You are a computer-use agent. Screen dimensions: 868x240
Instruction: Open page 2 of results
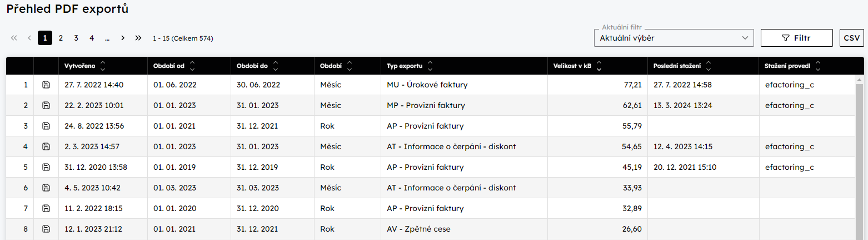pyautogui.click(x=61, y=38)
